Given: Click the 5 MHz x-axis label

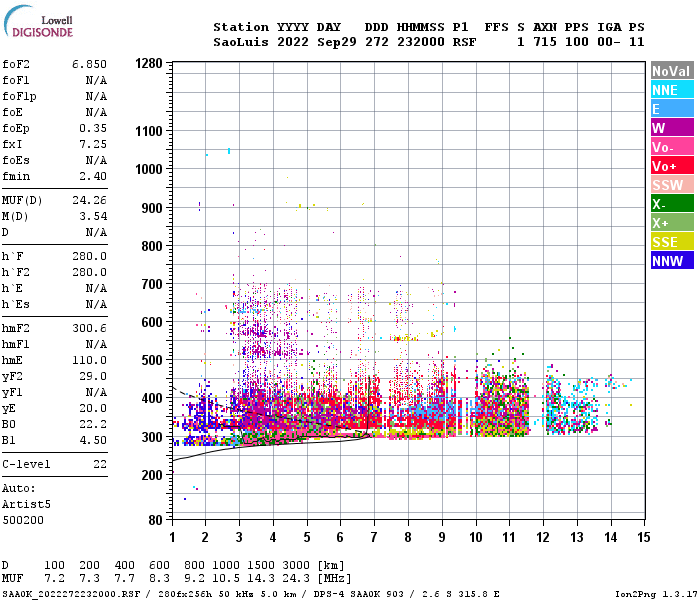Looking at the screenshot, I should (x=307, y=537).
